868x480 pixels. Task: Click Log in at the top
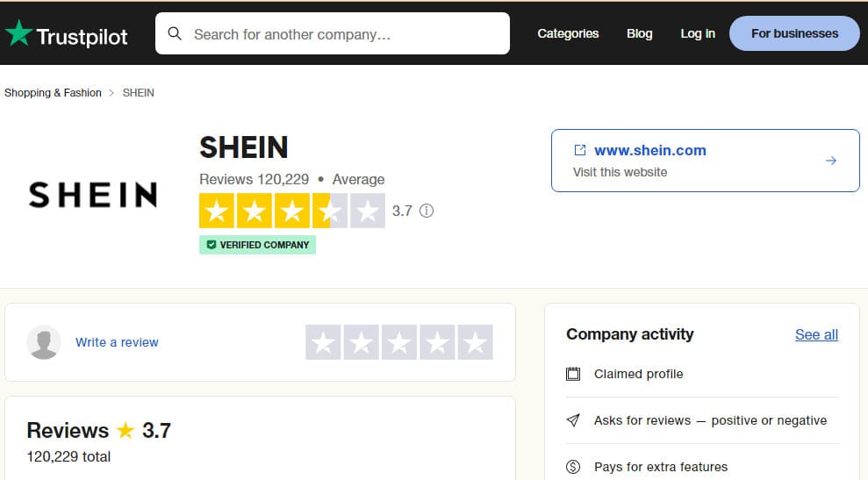pos(698,33)
